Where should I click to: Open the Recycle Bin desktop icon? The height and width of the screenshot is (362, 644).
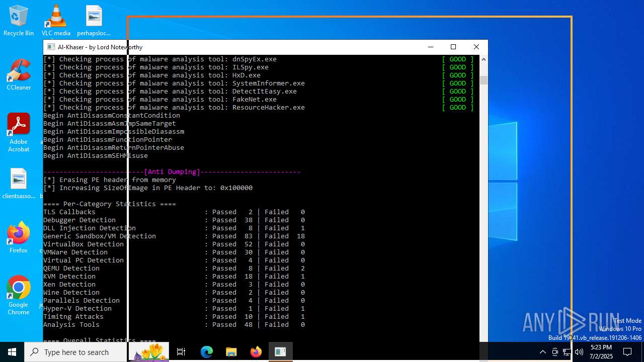click(x=19, y=21)
